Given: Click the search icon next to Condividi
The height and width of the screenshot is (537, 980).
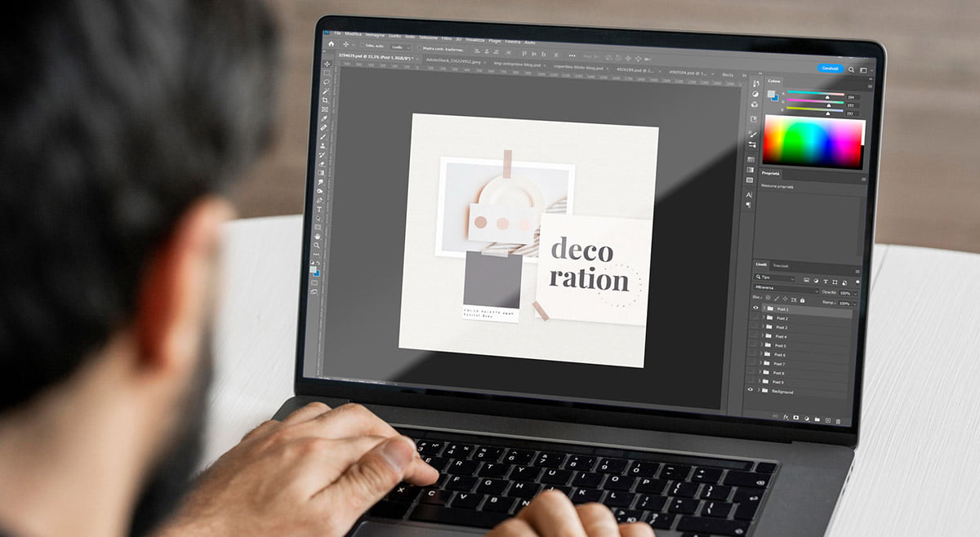Looking at the screenshot, I should tap(851, 70).
